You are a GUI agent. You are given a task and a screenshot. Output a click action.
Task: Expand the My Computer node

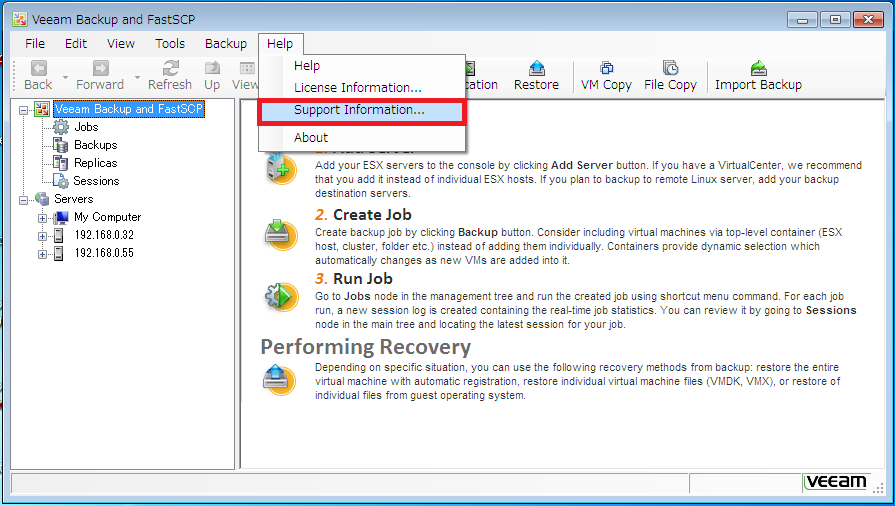click(42, 218)
